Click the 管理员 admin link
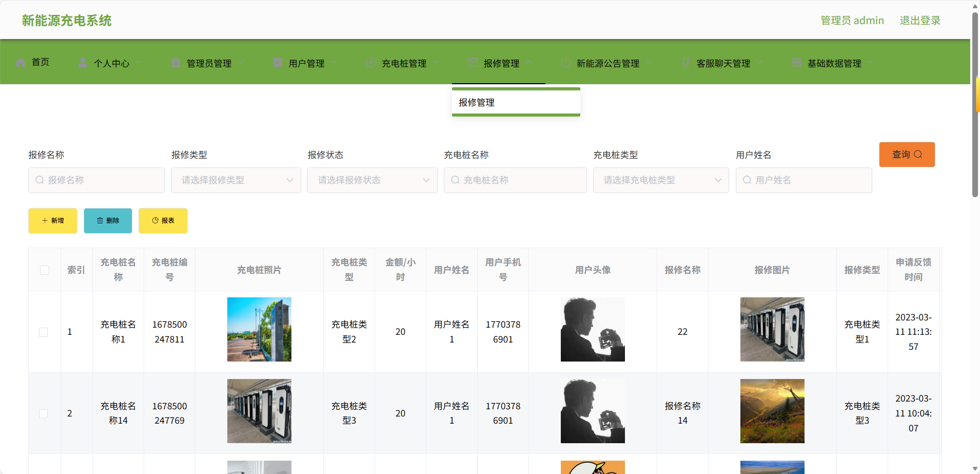The image size is (980, 474). [x=852, y=21]
